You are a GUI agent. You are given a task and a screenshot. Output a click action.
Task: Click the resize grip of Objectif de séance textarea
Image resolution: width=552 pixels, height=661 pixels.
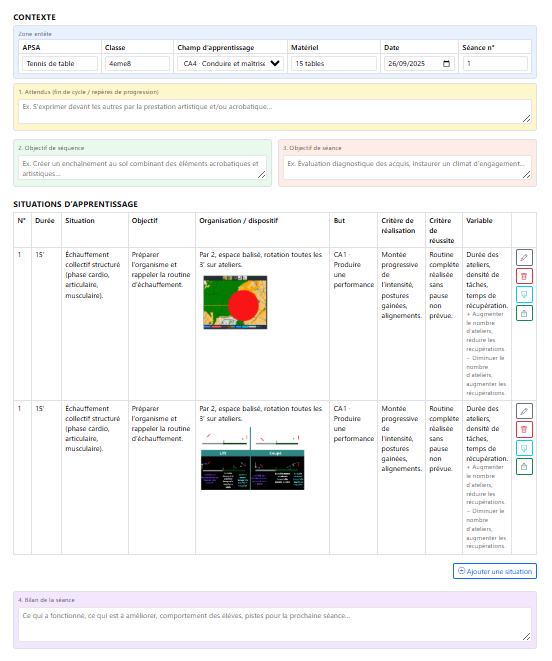point(526,175)
